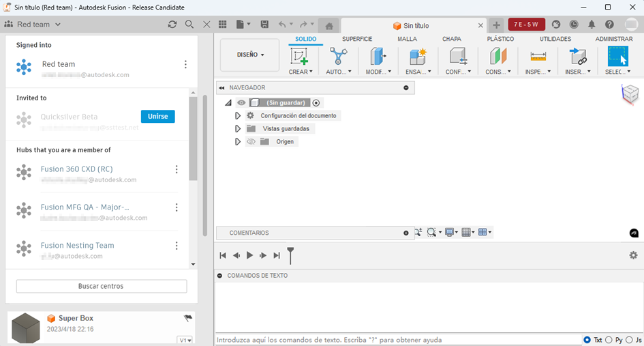
Task: Switch to the UTILIDADES tab
Action: [x=555, y=39]
